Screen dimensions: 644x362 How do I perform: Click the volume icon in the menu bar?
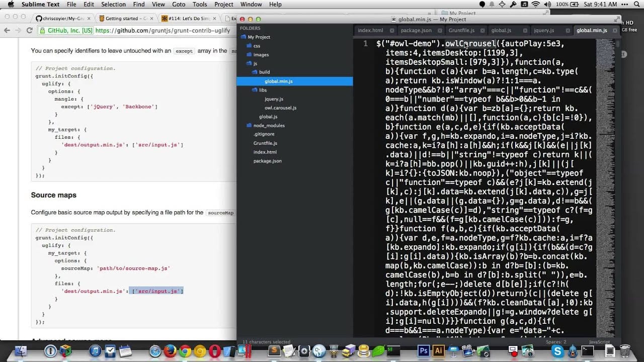(548, 5)
